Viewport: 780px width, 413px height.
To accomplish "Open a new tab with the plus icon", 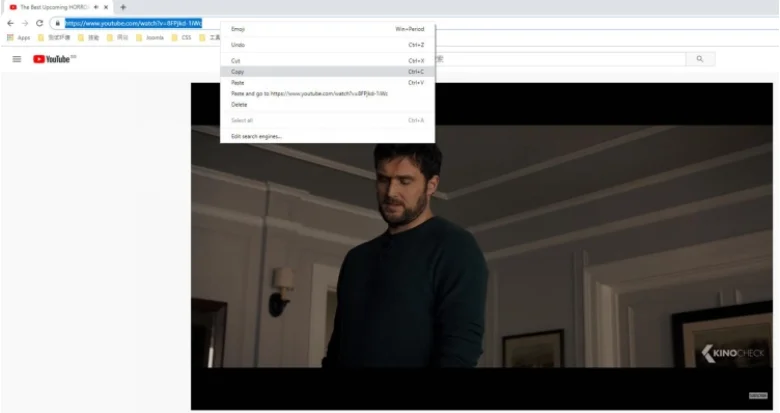I will tap(123, 7).
